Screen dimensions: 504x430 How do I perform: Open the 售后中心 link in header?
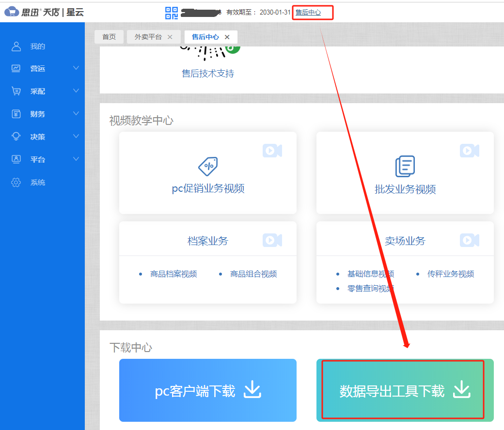point(308,13)
